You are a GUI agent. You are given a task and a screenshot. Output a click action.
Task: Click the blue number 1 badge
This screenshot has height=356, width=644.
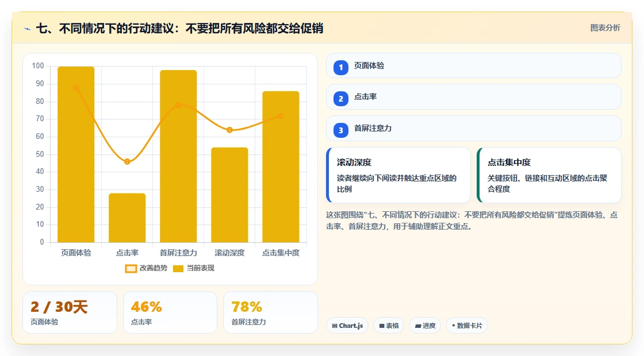(340, 67)
